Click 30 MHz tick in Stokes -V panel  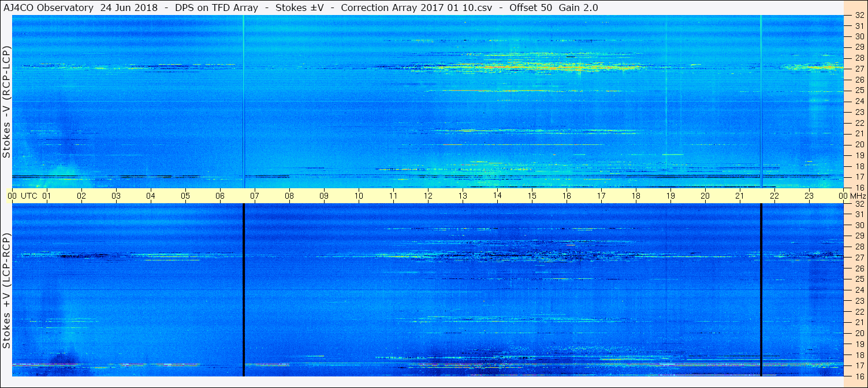click(859, 36)
